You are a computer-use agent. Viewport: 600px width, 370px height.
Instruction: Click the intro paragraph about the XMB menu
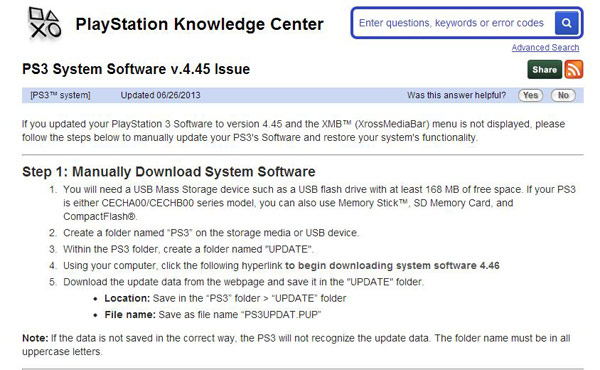click(293, 130)
